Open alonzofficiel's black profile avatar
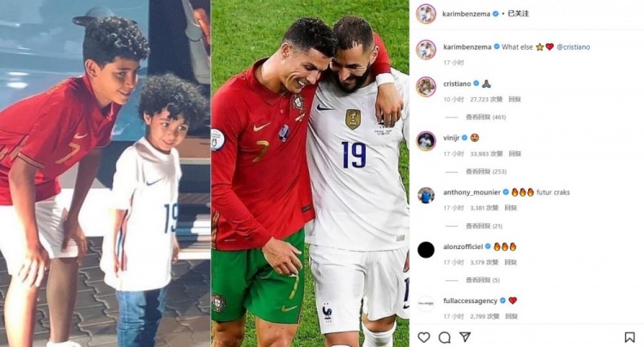 (x=426, y=250)
